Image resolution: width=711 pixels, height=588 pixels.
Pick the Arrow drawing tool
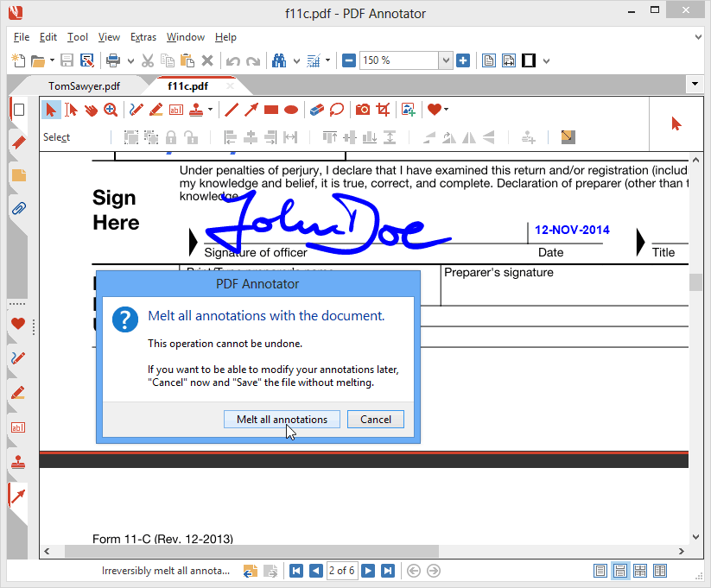click(x=251, y=110)
